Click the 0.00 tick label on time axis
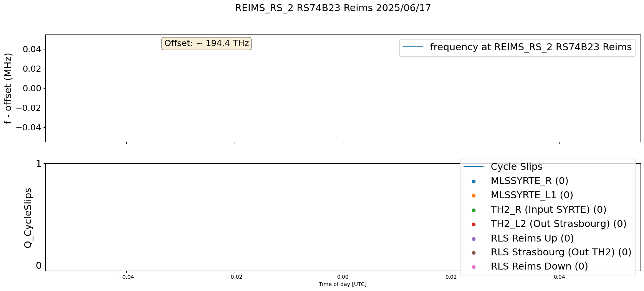644x291 pixels. pyautogui.click(x=343, y=277)
